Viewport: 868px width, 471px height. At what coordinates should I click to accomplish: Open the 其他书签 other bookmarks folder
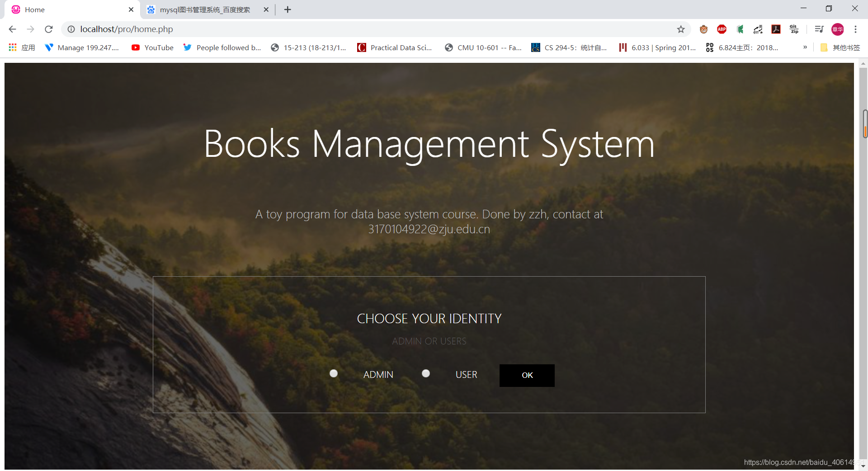tap(840, 47)
